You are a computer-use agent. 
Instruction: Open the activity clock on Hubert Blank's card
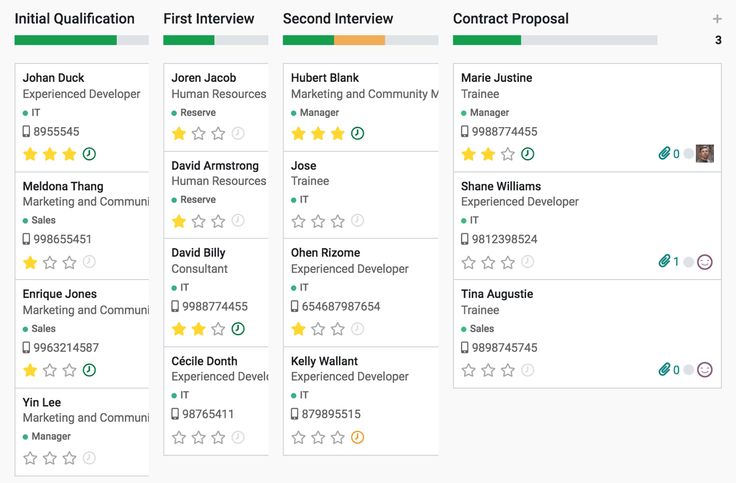pyautogui.click(x=357, y=133)
